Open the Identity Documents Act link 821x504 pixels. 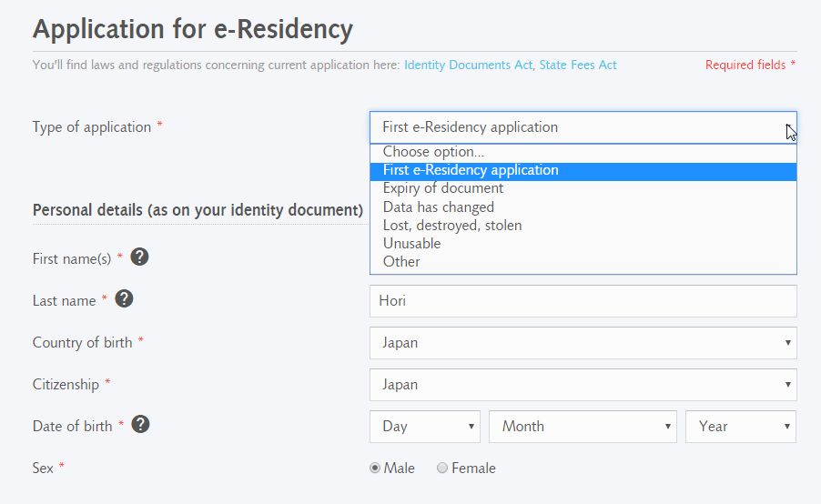468,65
